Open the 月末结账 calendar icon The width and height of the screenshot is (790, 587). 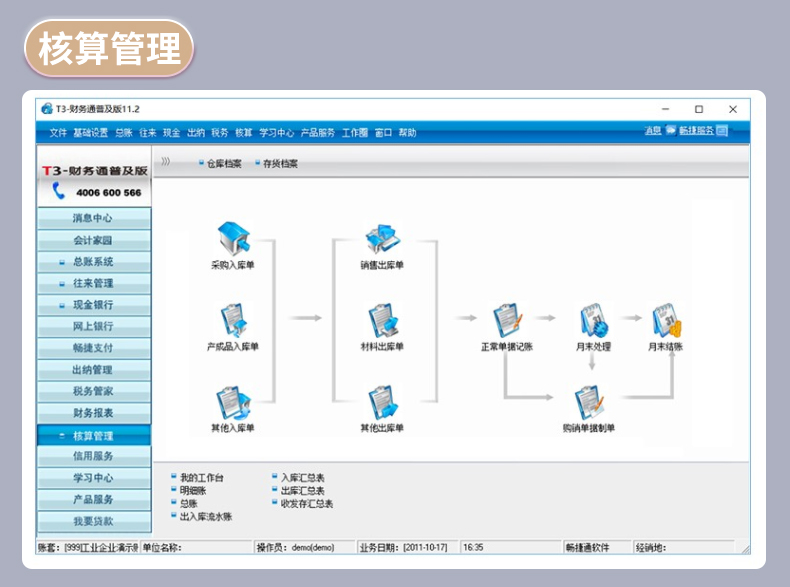point(666,320)
